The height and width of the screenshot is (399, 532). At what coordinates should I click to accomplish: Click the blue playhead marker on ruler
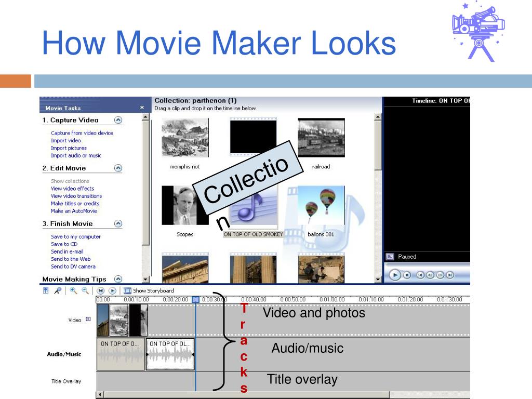tap(195, 300)
